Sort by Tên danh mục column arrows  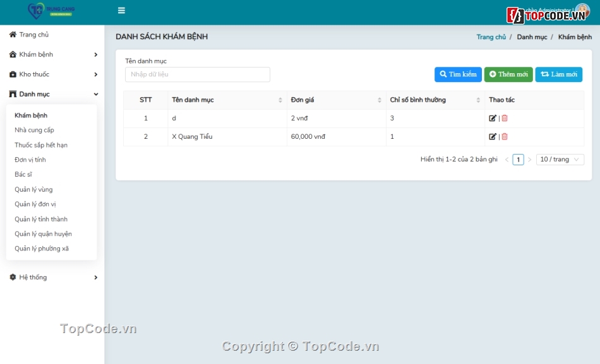(x=280, y=100)
